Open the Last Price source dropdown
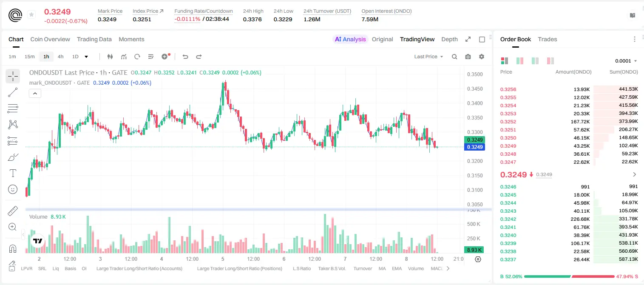644x285 pixels. 428,57
